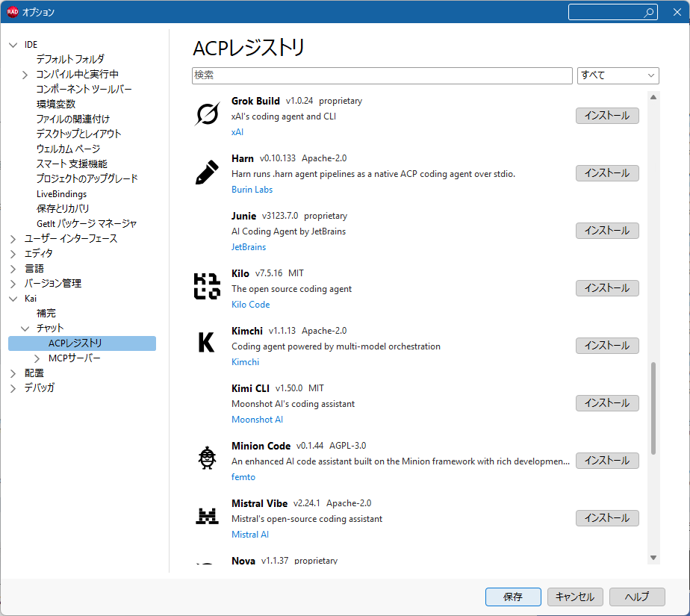Select ファイルの関連付け in the tree

pyautogui.click(x=73, y=119)
